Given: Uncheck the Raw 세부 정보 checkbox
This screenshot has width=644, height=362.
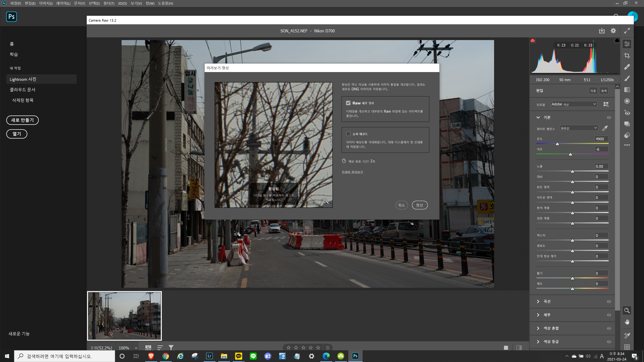Looking at the screenshot, I should click(x=348, y=103).
